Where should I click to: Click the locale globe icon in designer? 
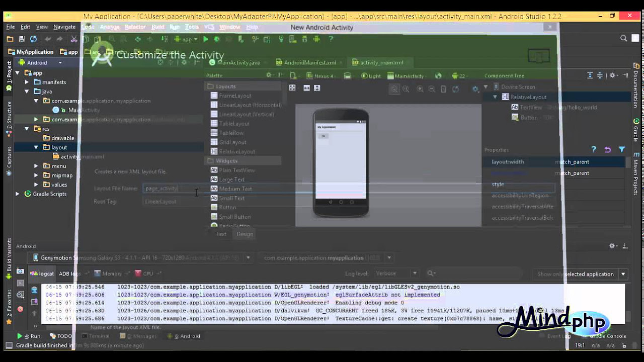pos(438,76)
